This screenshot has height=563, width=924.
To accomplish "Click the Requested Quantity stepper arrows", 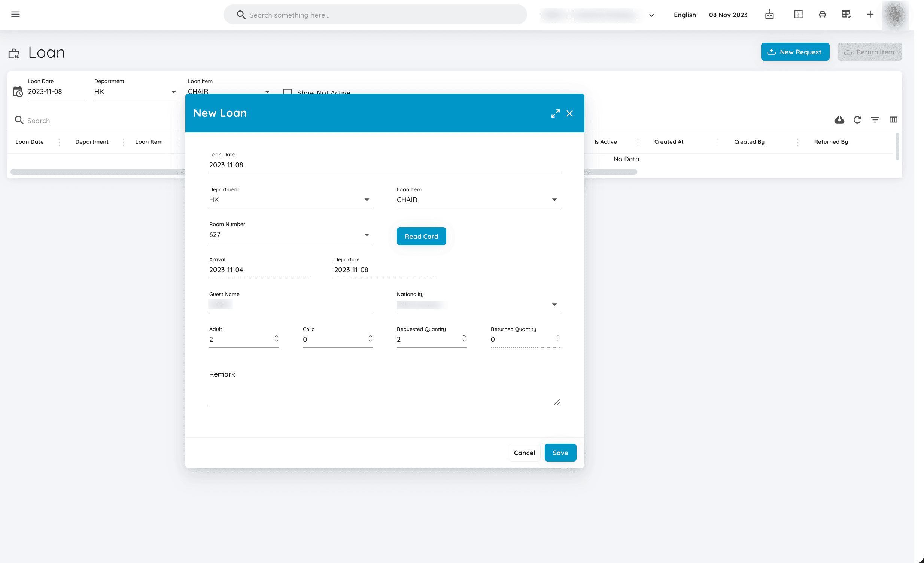I will 464,338.
